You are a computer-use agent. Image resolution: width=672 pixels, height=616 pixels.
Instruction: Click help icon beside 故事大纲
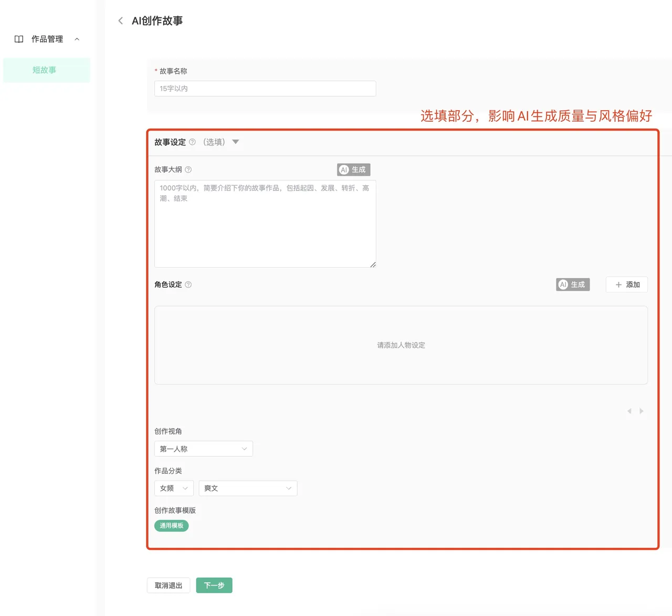coord(188,169)
